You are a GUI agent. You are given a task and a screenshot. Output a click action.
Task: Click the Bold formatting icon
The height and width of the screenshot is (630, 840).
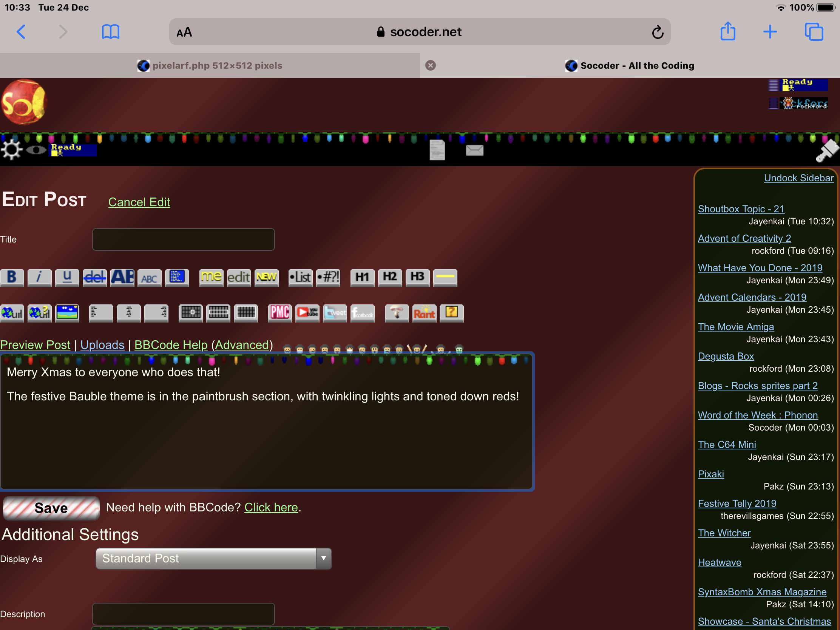click(11, 276)
